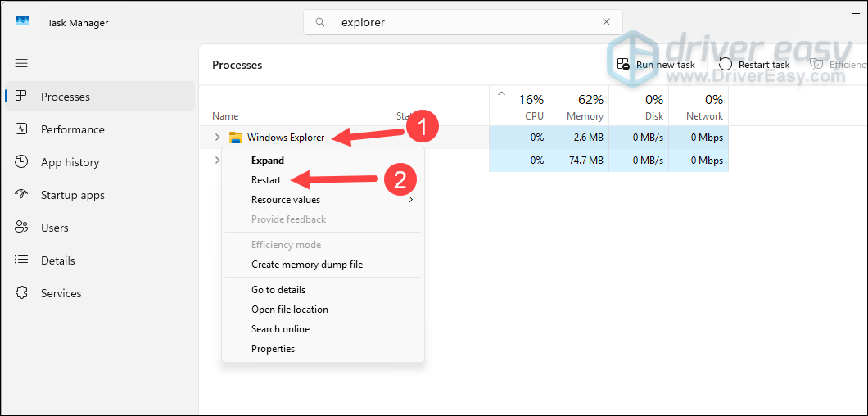Expand the Windows Explorer process row

coord(218,138)
